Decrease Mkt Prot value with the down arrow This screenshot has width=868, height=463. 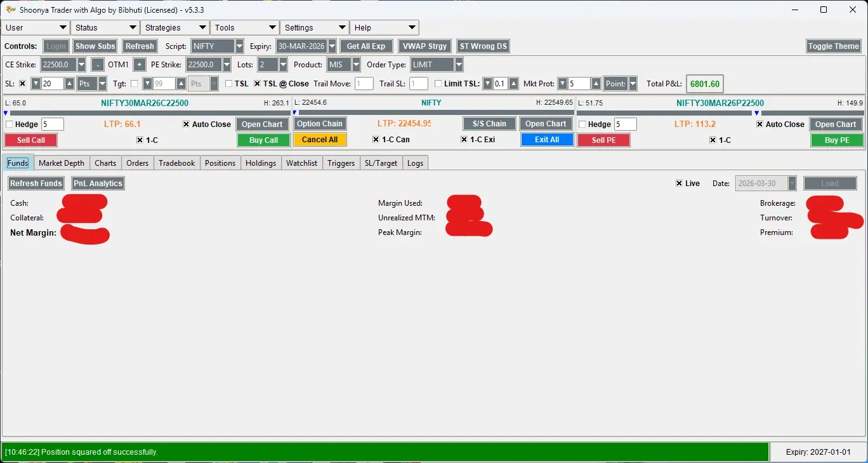click(562, 84)
